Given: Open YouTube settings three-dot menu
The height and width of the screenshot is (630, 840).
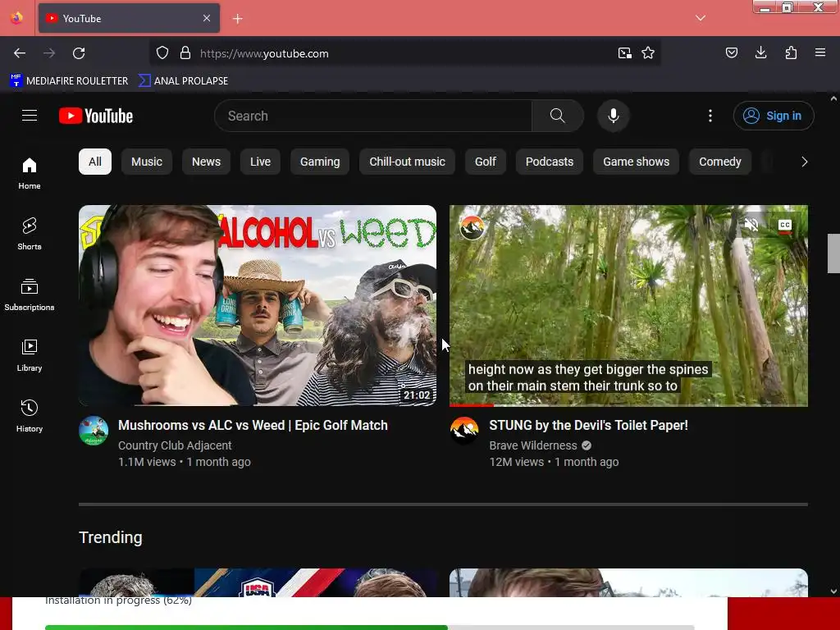Looking at the screenshot, I should (x=710, y=116).
